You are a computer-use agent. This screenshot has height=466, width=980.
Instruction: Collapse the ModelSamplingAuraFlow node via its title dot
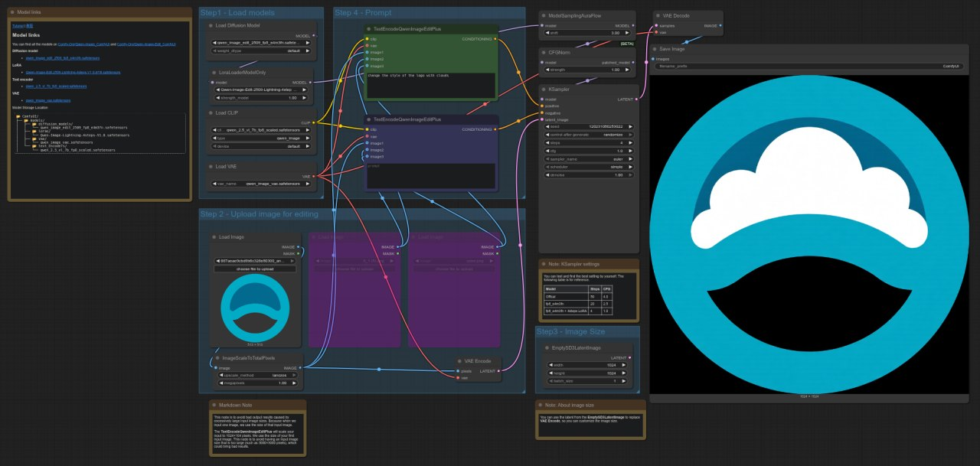[x=544, y=15]
